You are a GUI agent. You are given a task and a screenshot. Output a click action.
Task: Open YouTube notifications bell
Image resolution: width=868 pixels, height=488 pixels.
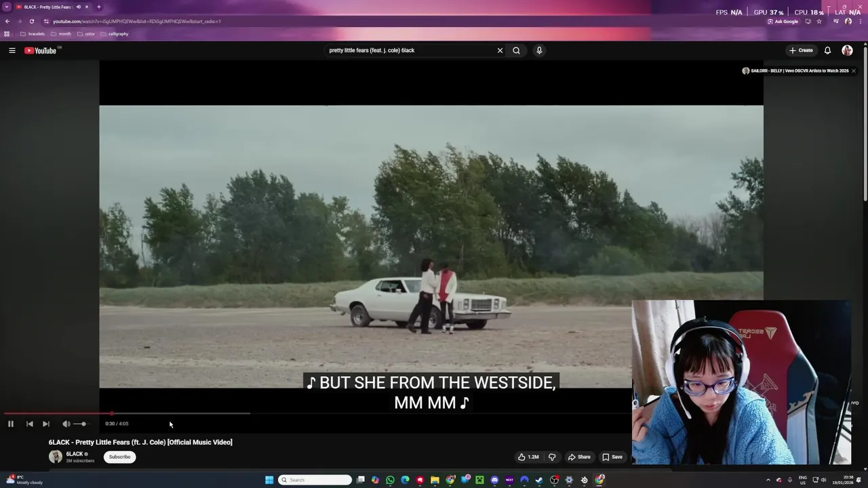pyautogui.click(x=827, y=50)
